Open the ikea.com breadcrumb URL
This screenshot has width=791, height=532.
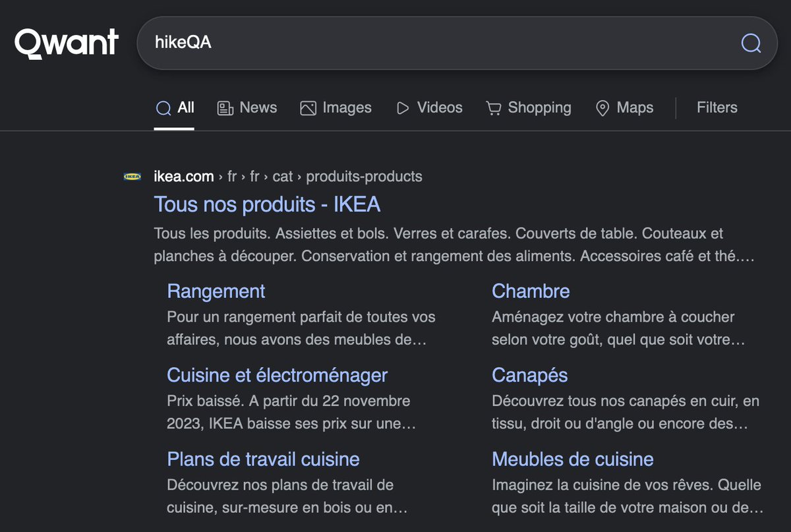click(288, 177)
